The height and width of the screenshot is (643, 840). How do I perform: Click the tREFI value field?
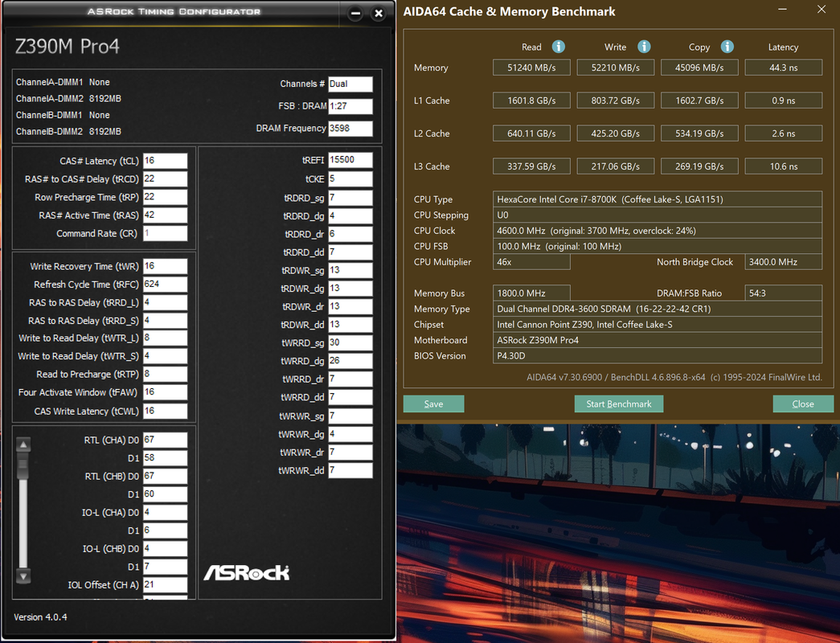tap(350, 160)
